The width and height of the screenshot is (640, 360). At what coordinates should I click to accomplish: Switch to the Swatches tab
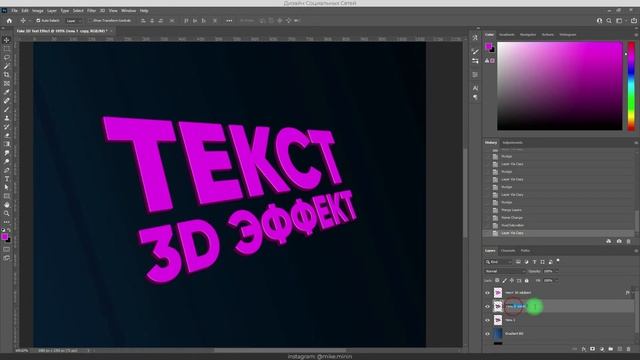(507, 35)
